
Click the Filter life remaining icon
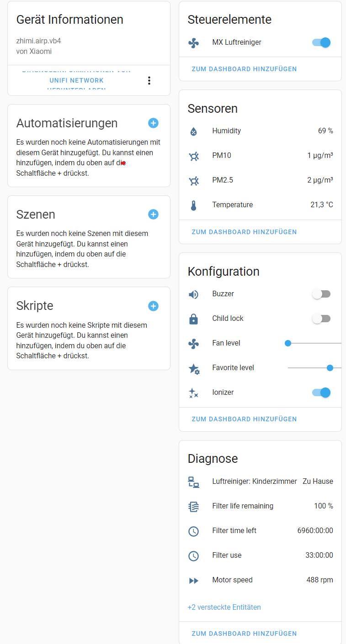click(194, 506)
